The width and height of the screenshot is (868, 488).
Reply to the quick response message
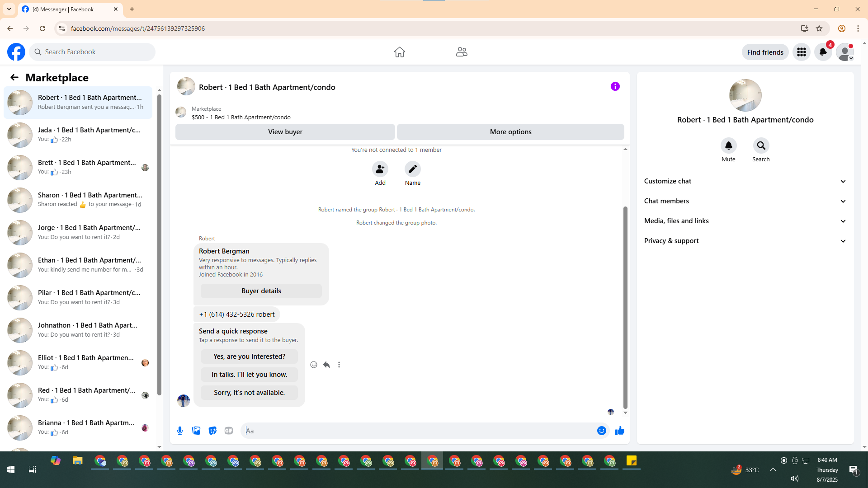click(x=326, y=365)
